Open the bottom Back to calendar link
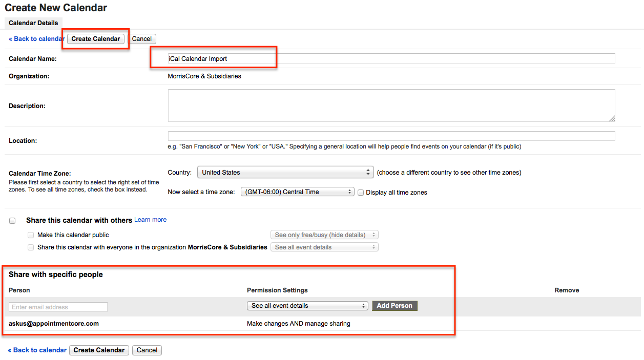The width and height of the screenshot is (644, 360). coord(37,350)
